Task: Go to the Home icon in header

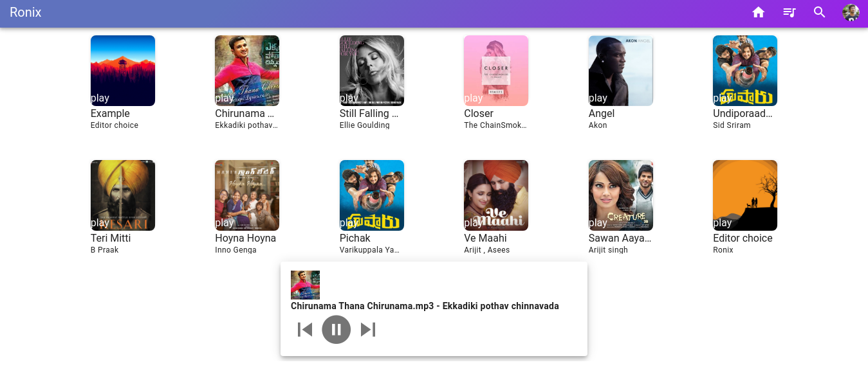Action: [758, 13]
